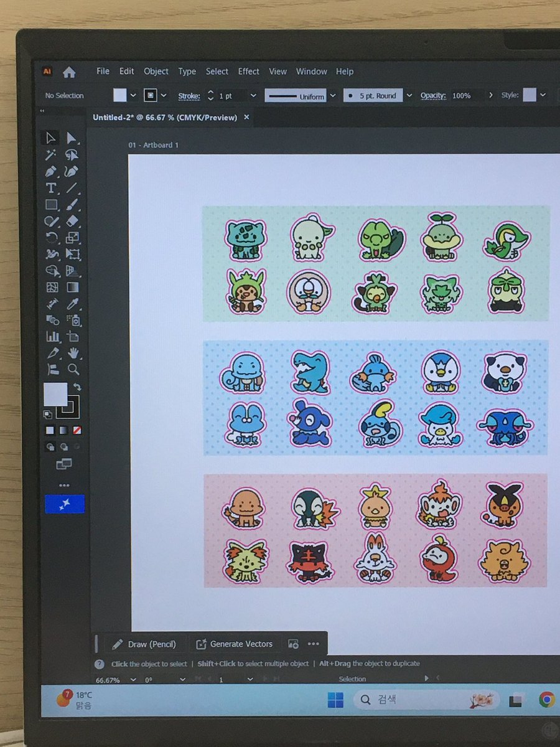Screen dimensions: 560x747
Task: Open the Uniform width profile dropdown
Action: tap(332, 96)
